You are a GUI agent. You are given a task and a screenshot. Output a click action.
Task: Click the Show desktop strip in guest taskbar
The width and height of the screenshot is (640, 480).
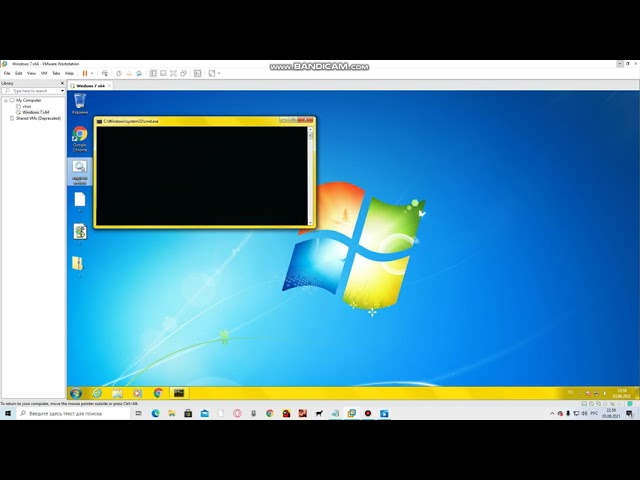637,393
